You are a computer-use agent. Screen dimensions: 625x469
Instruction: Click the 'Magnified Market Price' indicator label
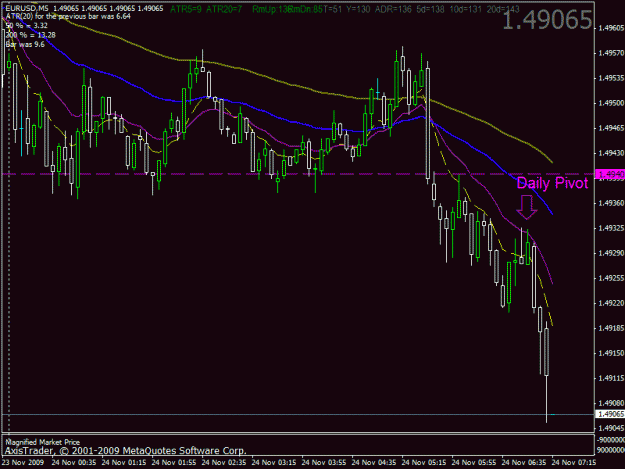click(x=42, y=442)
